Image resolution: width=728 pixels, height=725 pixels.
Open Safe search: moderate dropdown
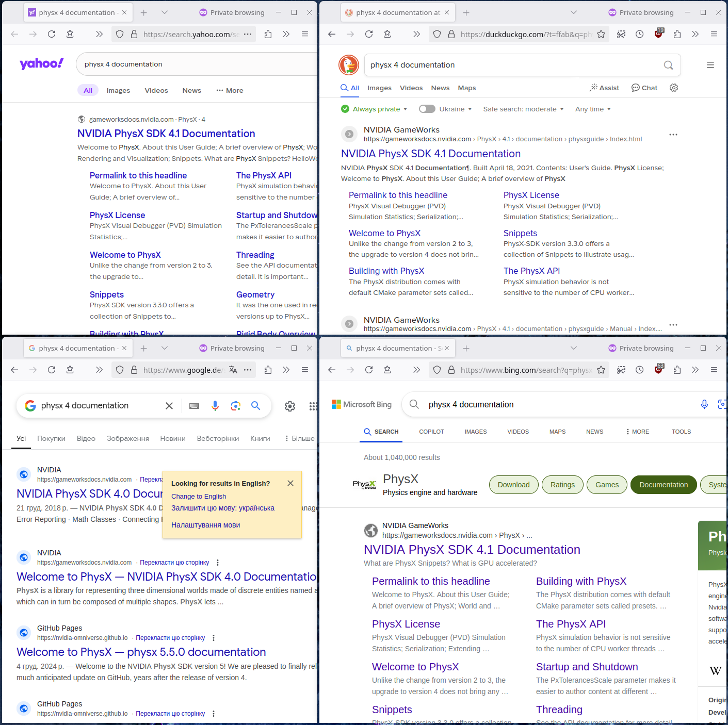[x=524, y=109]
